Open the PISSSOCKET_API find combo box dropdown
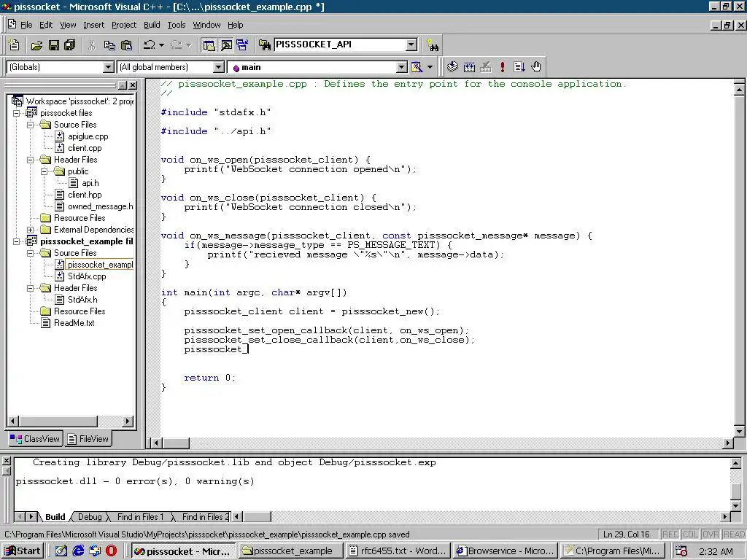 [x=411, y=44]
